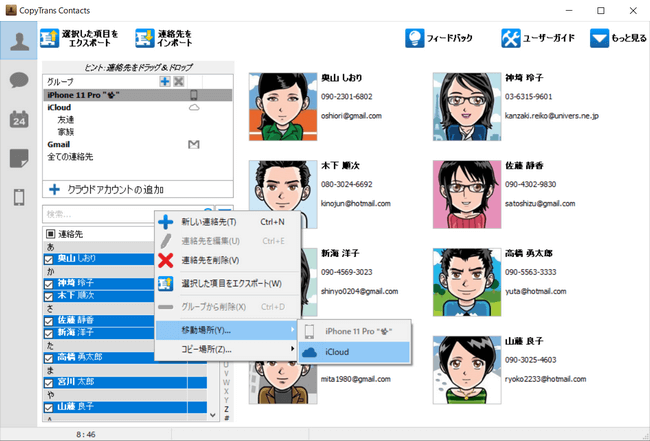
Task: Select Gmail account in group list
Action: (138, 144)
